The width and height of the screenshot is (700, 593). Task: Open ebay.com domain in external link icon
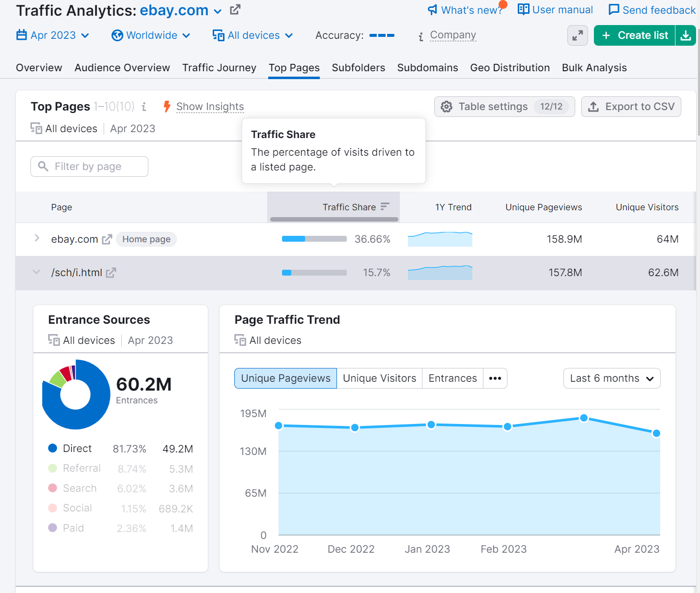pos(235,9)
